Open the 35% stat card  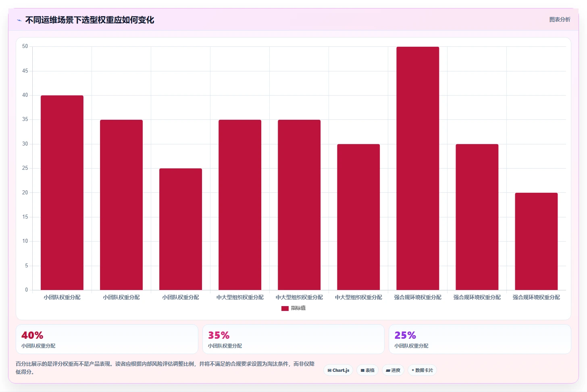click(293, 339)
